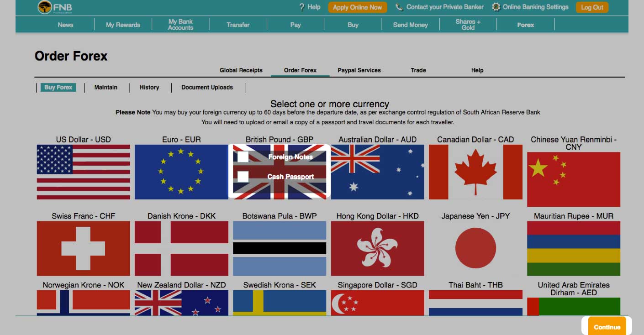Click the phone icon for Private Banker

coord(399,7)
